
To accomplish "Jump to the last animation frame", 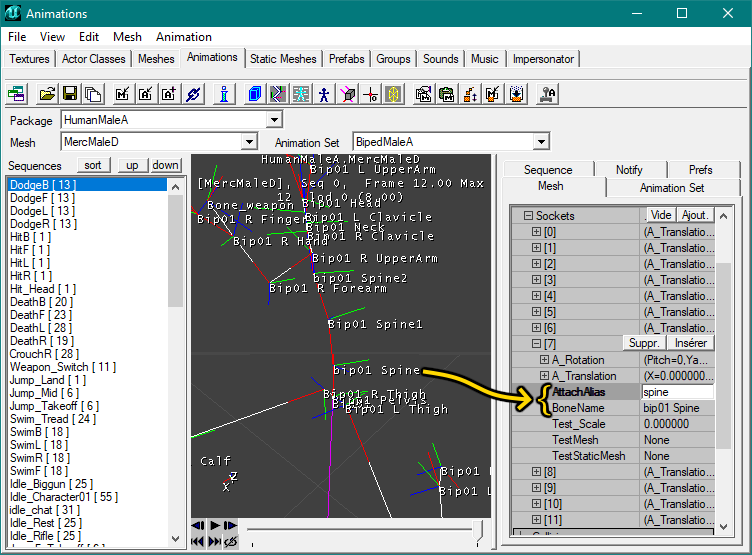I will [215, 542].
